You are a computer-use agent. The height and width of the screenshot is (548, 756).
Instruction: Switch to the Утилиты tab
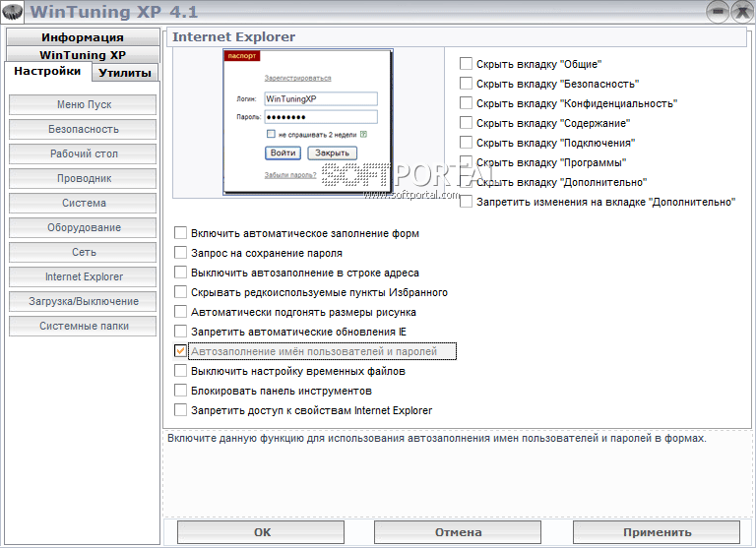tap(125, 73)
